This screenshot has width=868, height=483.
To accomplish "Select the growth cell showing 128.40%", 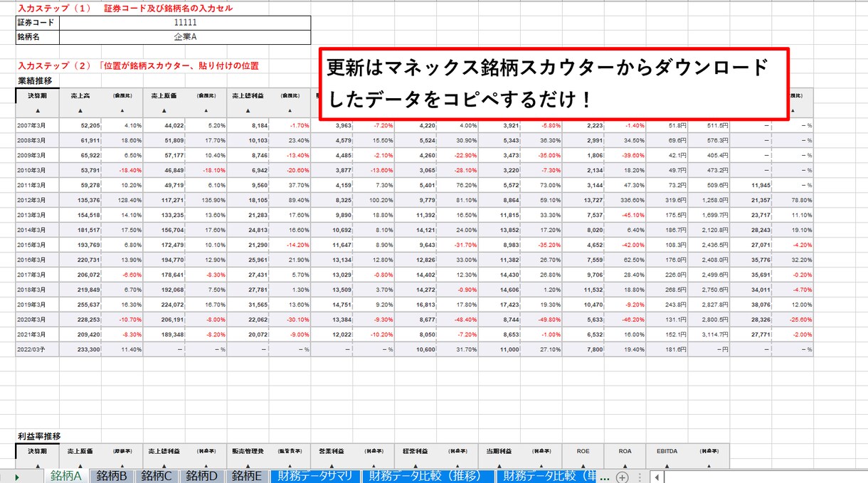I will click(122, 200).
